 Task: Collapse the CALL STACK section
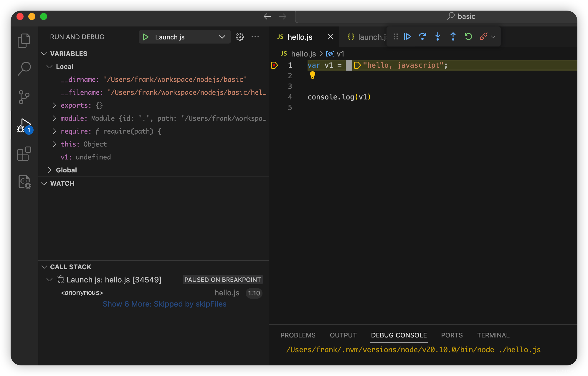(x=44, y=267)
